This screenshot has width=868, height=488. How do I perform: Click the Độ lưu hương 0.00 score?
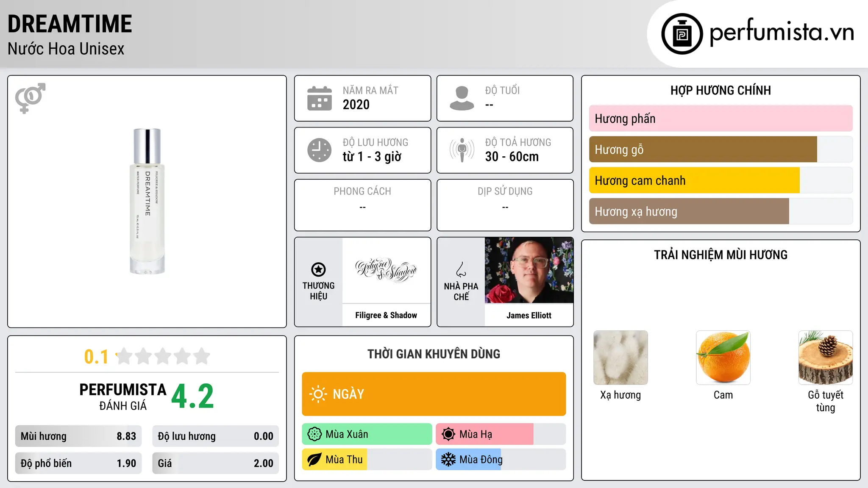(x=215, y=436)
